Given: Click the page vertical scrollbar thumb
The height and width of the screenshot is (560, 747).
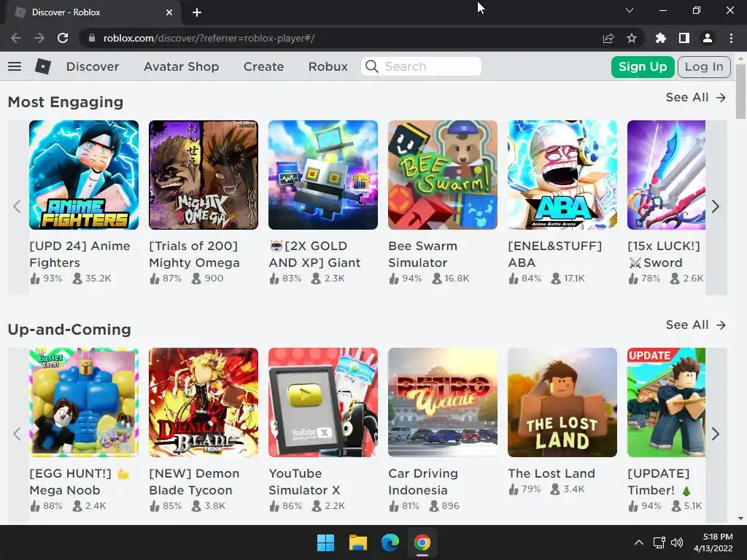Looking at the screenshot, I should 740,90.
